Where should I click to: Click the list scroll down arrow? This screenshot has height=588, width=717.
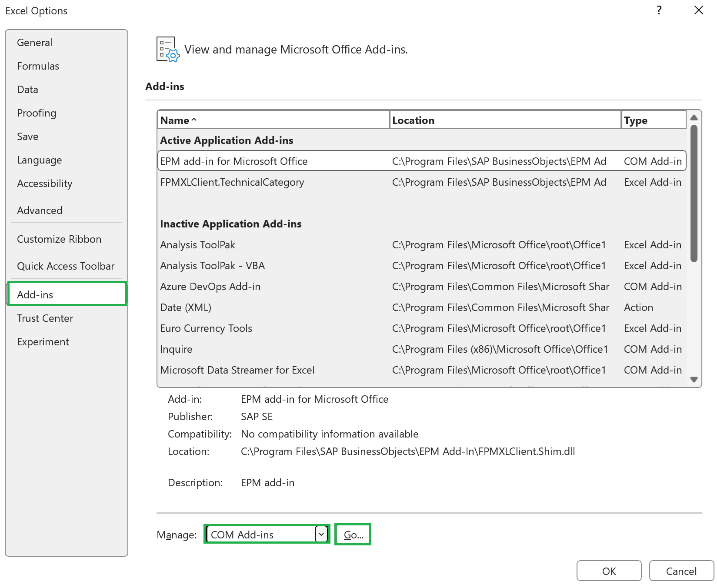pos(694,380)
